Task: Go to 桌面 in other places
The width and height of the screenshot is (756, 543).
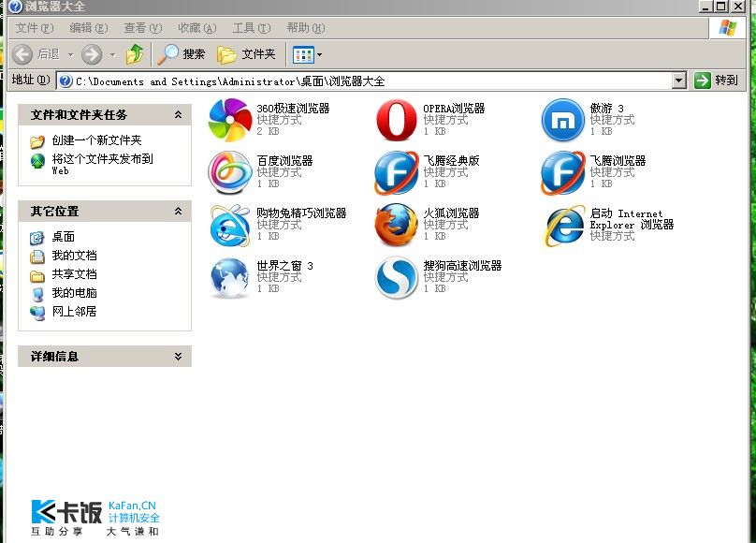Action: pos(64,237)
